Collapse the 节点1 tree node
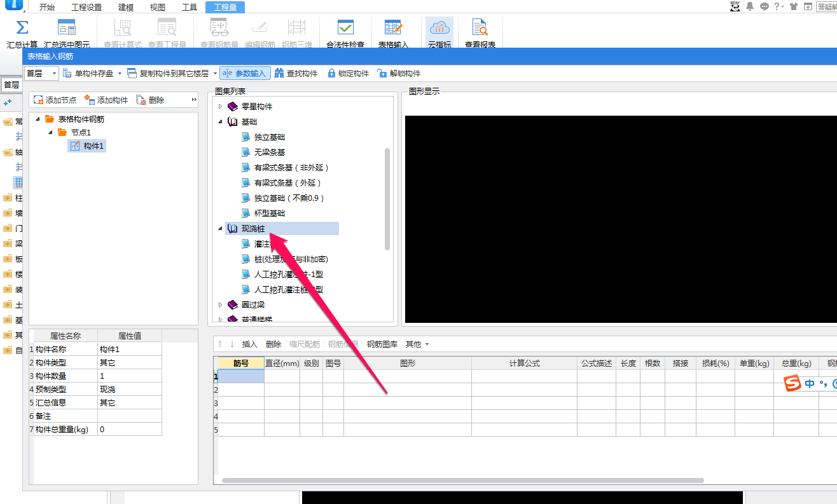The height and width of the screenshot is (504, 837). click(50, 132)
